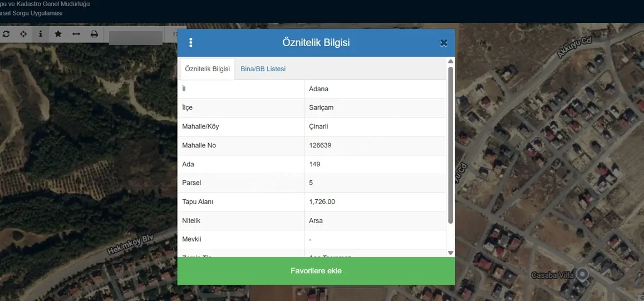The height and width of the screenshot is (301, 644).
Task: Click the Mevkii label cell
Action: tap(240, 240)
